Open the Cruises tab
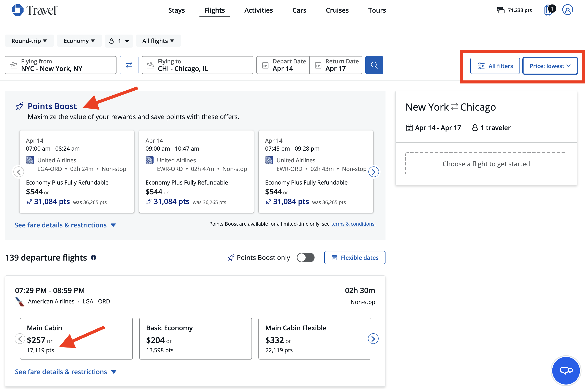This screenshot has height=389, width=588. [x=337, y=10]
